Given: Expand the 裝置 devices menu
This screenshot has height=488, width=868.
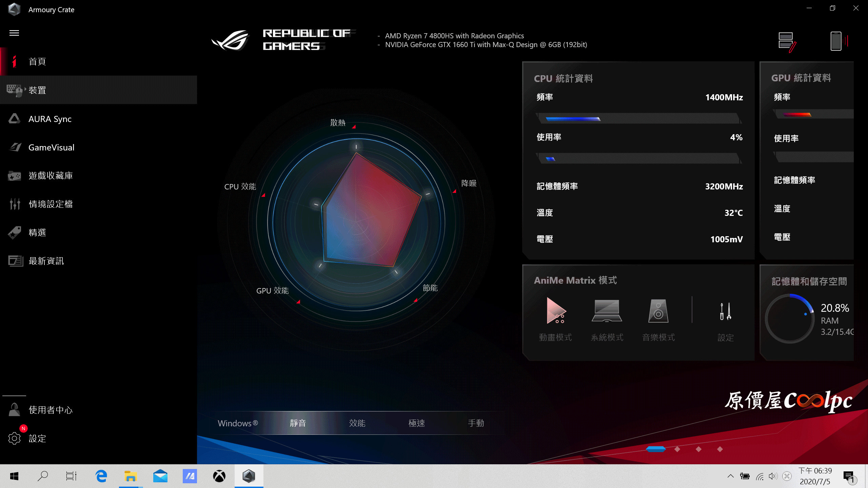Looking at the screenshot, I should point(98,90).
